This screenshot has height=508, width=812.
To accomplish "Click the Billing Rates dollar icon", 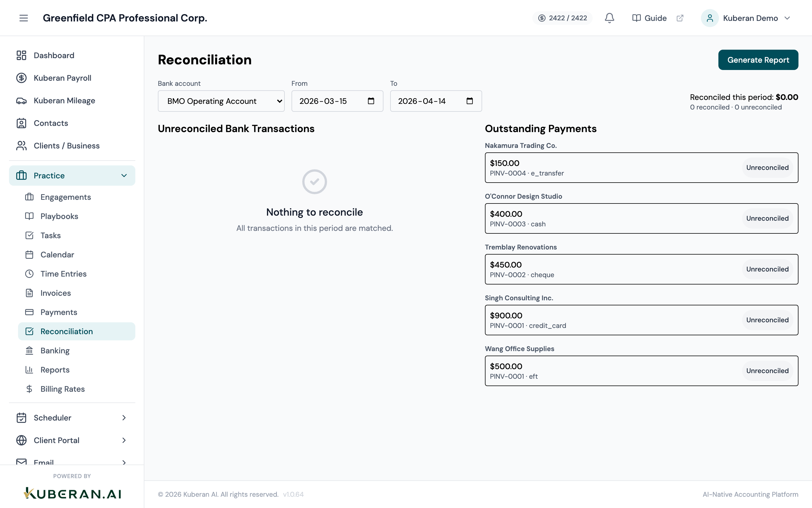I will click(30, 389).
